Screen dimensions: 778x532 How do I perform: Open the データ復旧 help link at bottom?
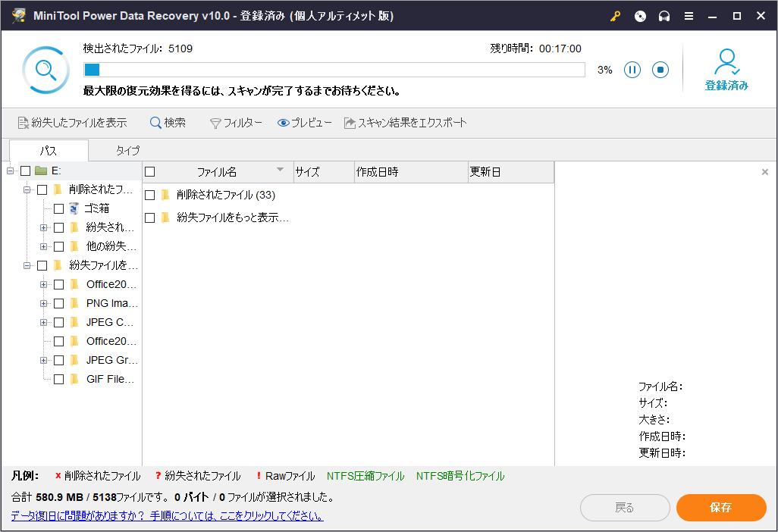[167, 516]
